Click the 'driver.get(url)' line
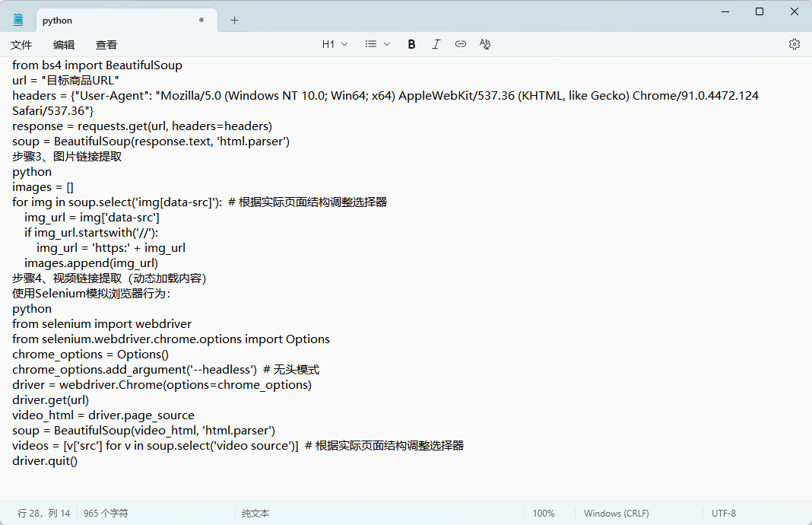The width and height of the screenshot is (812, 525). click(51, 400)
